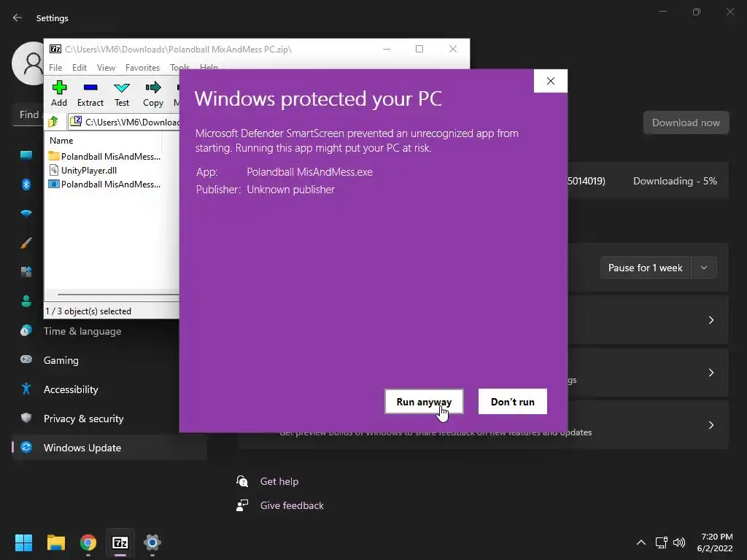Open Google Chrome from the taskbar
The height and width of the screenshot is (560, 747).
(88, 542)
